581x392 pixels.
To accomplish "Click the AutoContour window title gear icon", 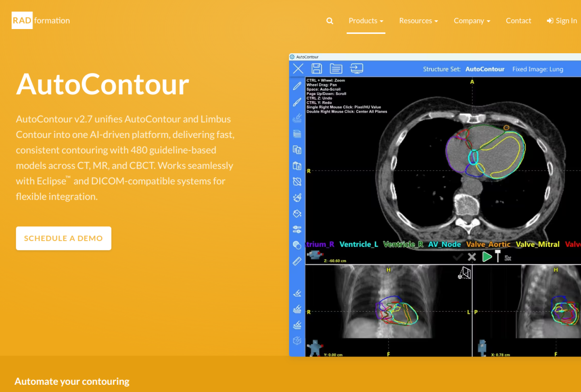I will click(x=292, y=57).
